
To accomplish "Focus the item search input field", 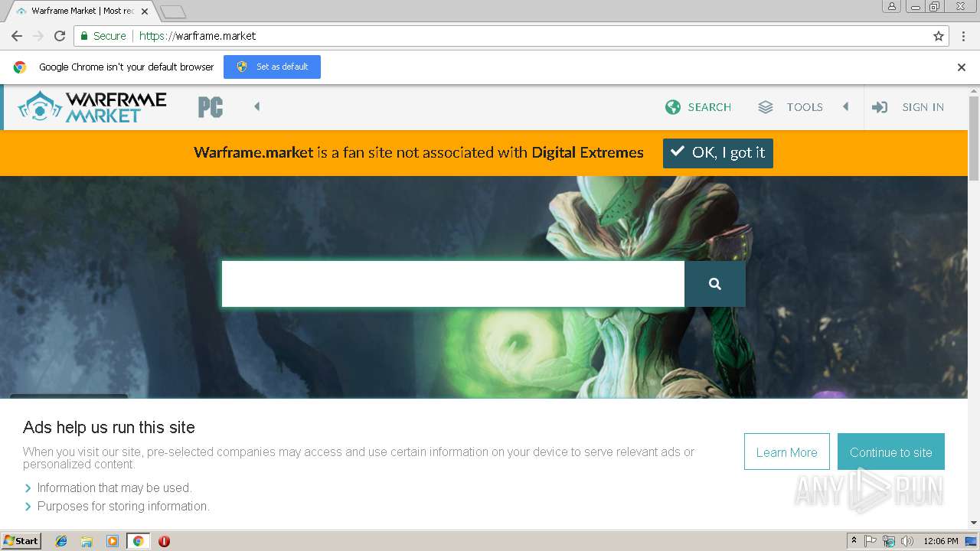I will click(x=452, y=284).
